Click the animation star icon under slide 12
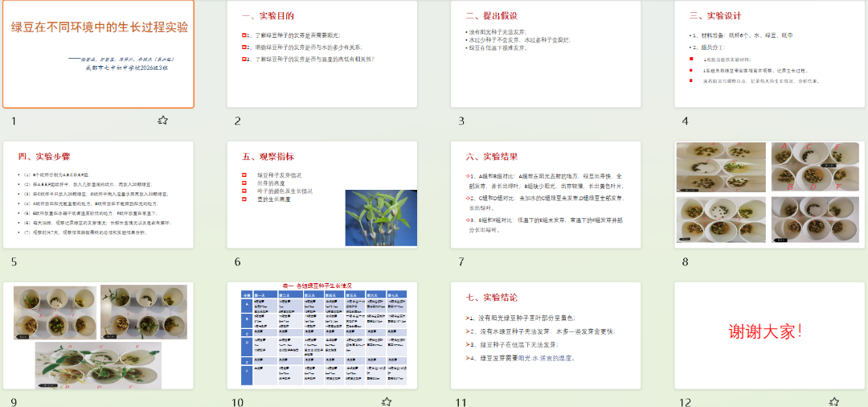Viewport: 868px width, 407px height. click(833, 402)
